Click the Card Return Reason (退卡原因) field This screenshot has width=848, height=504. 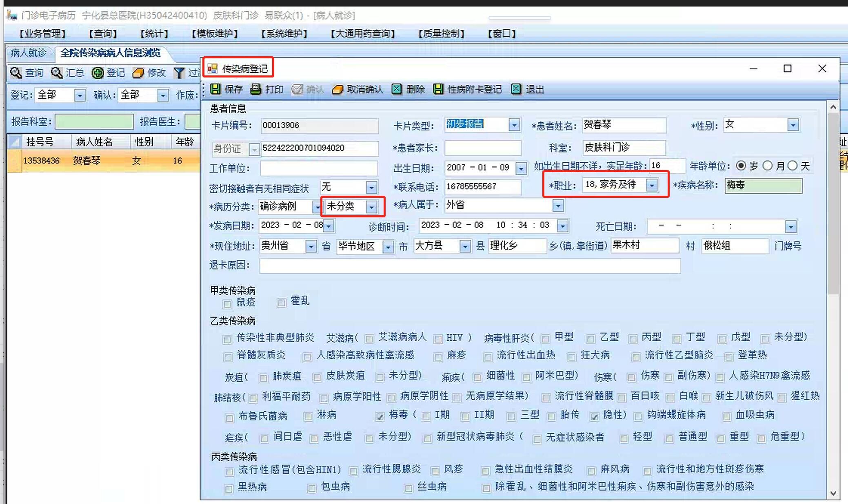point(469,265)
